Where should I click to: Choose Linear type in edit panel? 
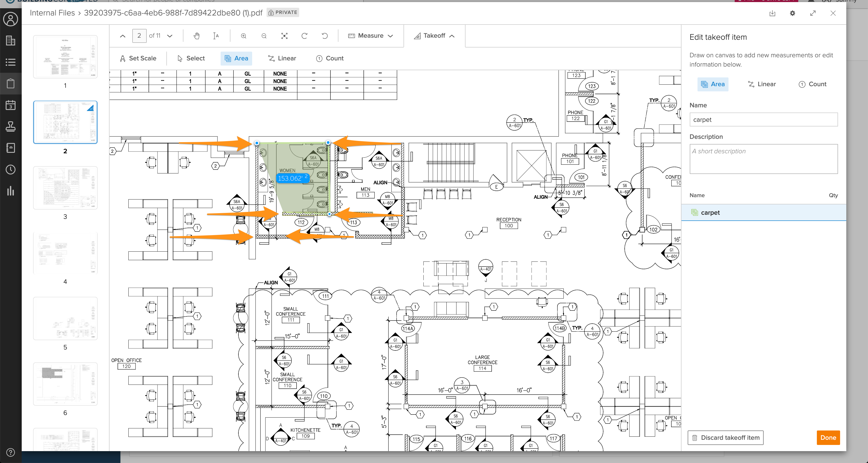pyautogui.click(x=762, y=84)
